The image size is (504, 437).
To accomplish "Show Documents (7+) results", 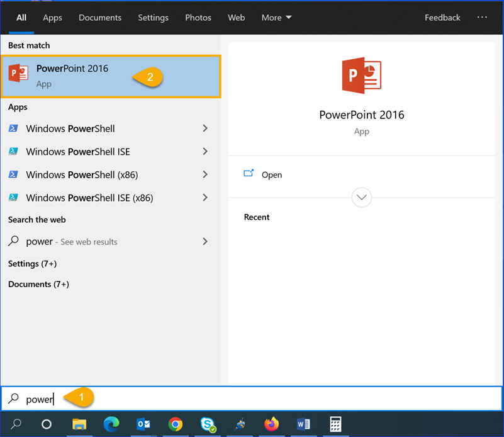I will 38,284.
